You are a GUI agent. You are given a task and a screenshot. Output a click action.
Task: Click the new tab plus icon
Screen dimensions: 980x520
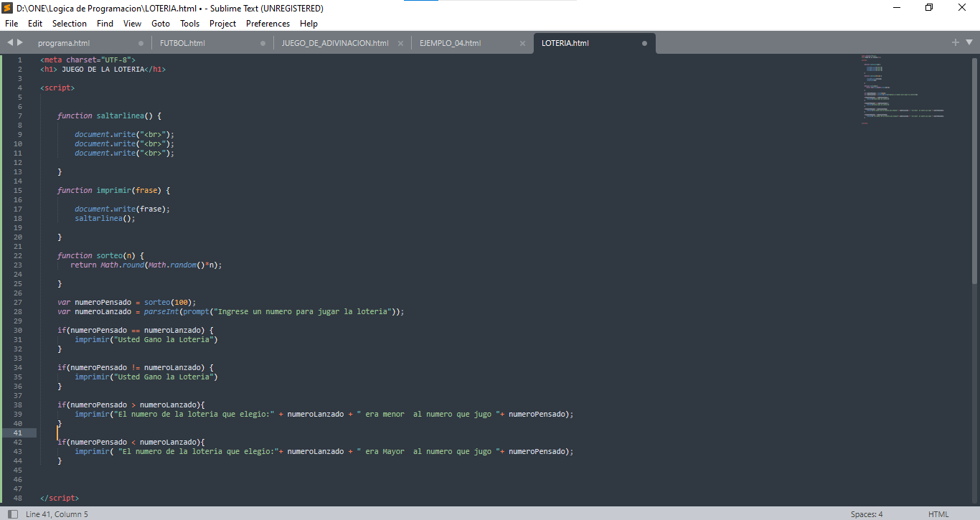[x=956, y=43]
